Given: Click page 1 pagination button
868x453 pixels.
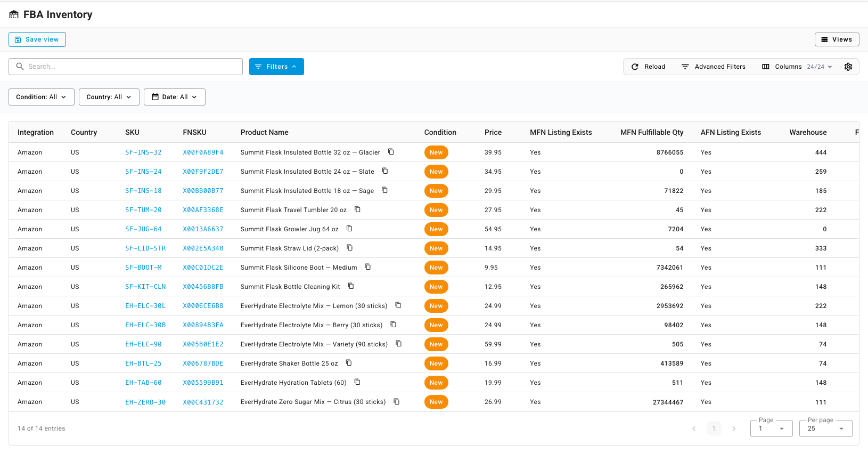Looking at the screenshot, I should point(714,428).
